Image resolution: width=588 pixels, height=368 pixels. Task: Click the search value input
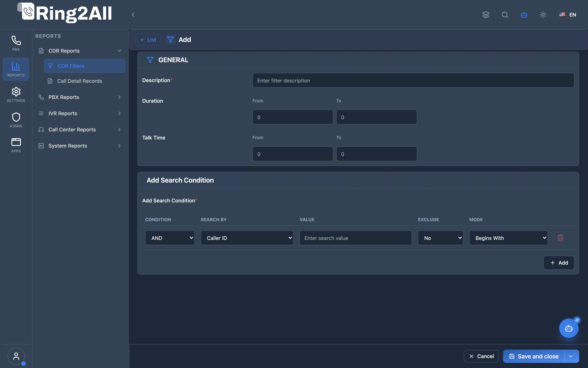(x=356, y=238)
